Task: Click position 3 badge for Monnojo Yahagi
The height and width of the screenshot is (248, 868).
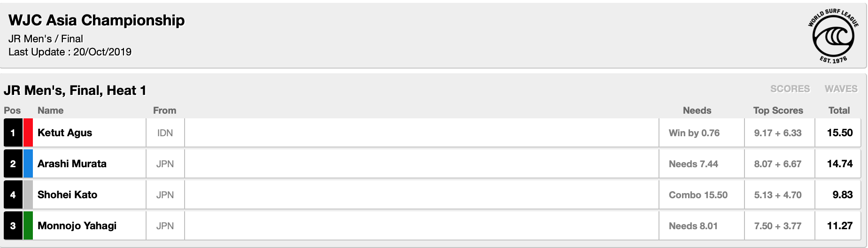Action: point(13,226)
